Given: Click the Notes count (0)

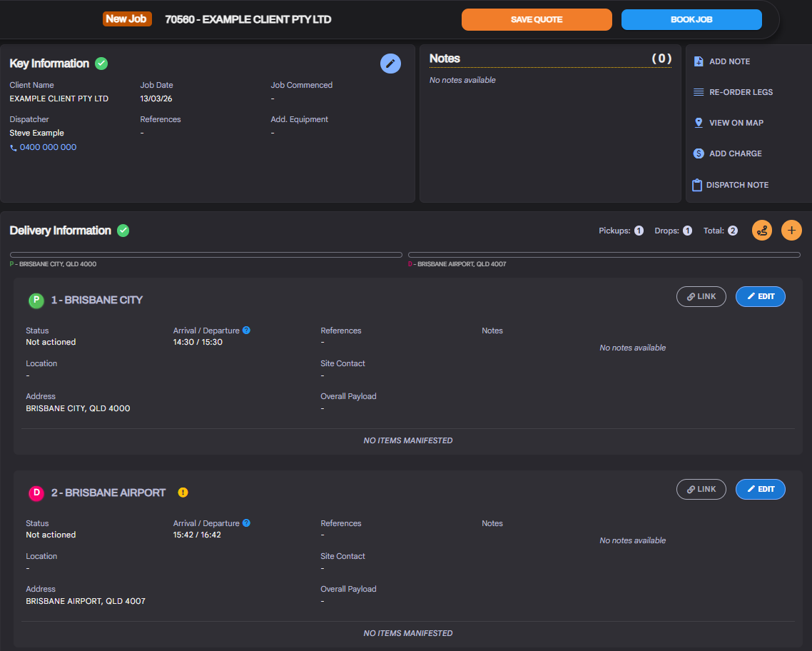Looking at the screenshot, I should pos(661,59).
